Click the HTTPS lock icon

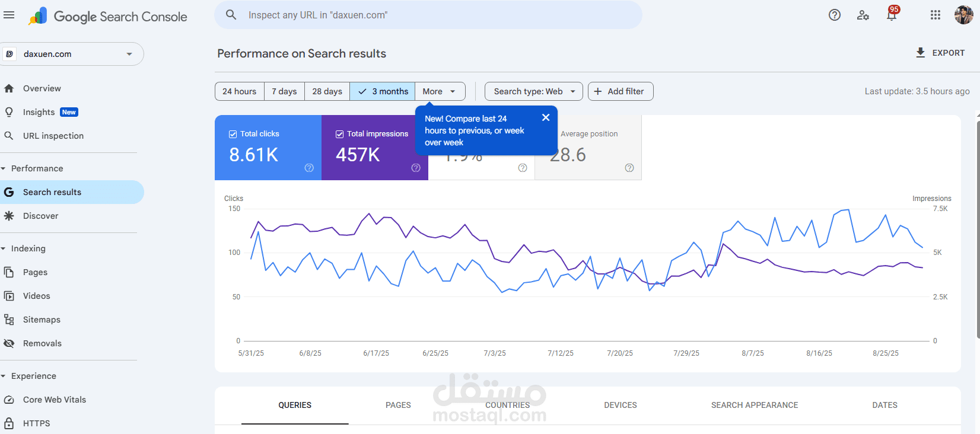coord(9,423)
